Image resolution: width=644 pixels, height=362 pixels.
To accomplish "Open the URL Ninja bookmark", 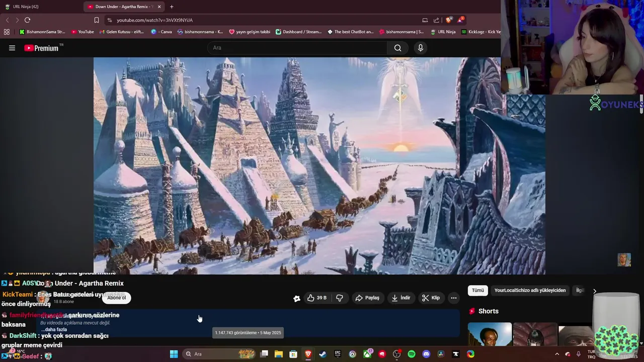I will point(443,32).
